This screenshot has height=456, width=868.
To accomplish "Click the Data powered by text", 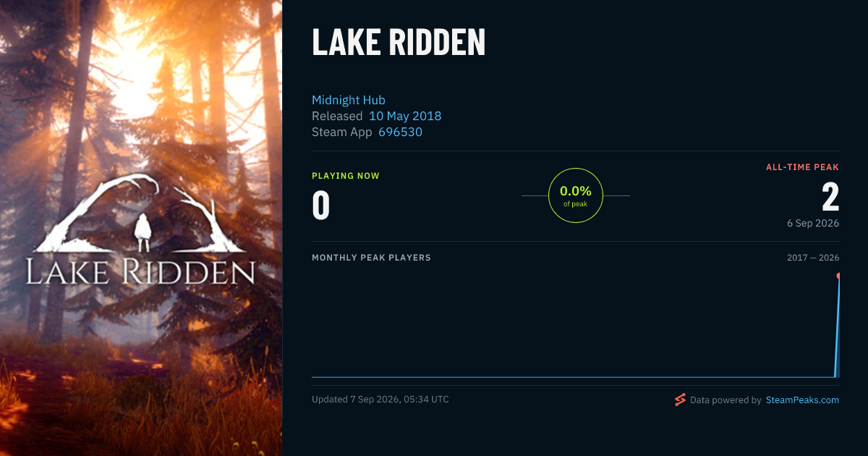I will click(726, 400).
